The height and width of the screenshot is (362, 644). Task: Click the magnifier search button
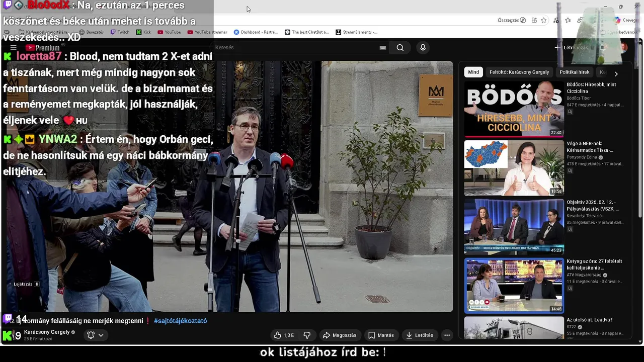pyautogui.click(x=400, y=48)
